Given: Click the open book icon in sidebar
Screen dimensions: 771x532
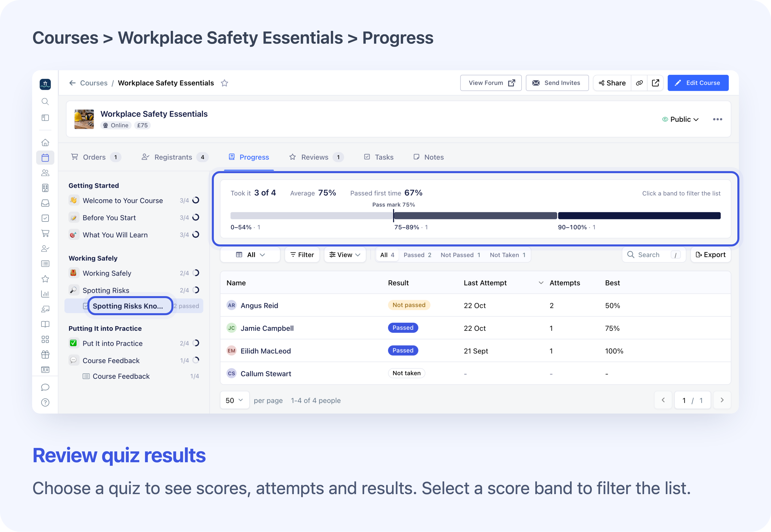Looking at the screenshot, I should 45,324.
